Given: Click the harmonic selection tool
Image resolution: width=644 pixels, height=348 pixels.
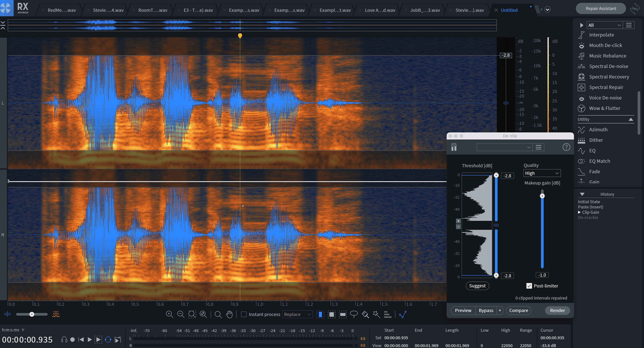Looking at the screenshot, I should coord(387,314).
